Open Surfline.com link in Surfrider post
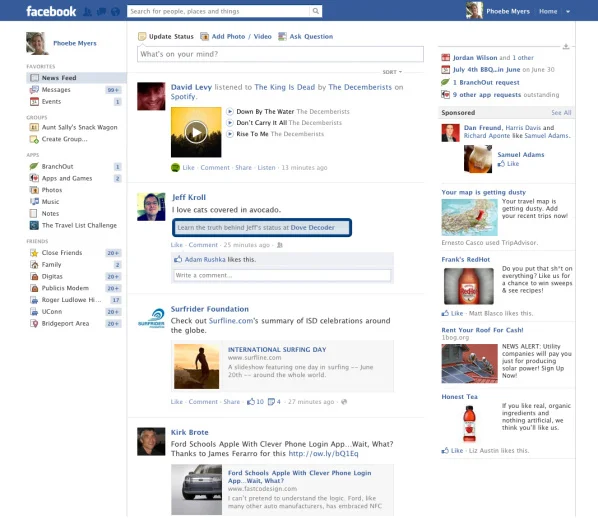Image resolution: width=598 pixels, height=520 pixels. click(x=231, y=321)
